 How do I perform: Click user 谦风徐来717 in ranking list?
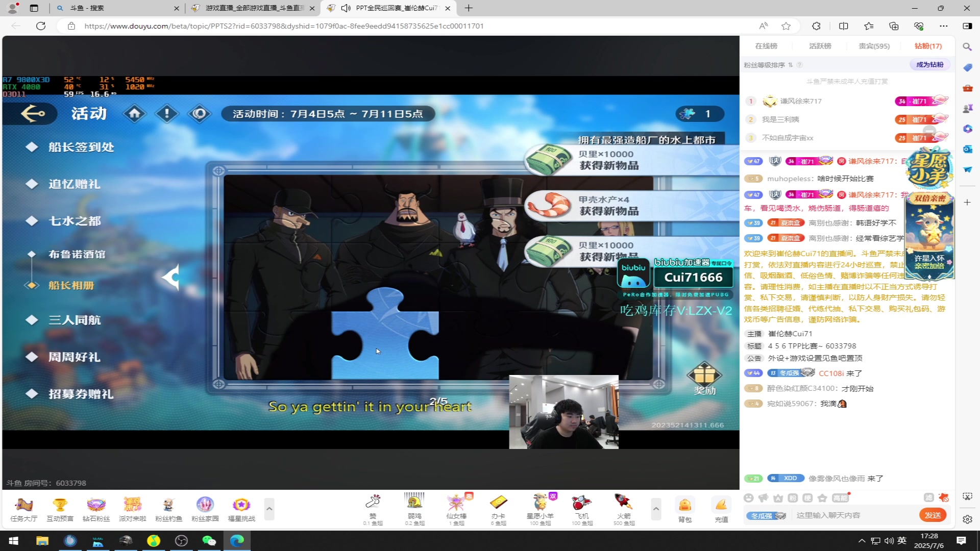pyautogui.click(x=801, y=101)
